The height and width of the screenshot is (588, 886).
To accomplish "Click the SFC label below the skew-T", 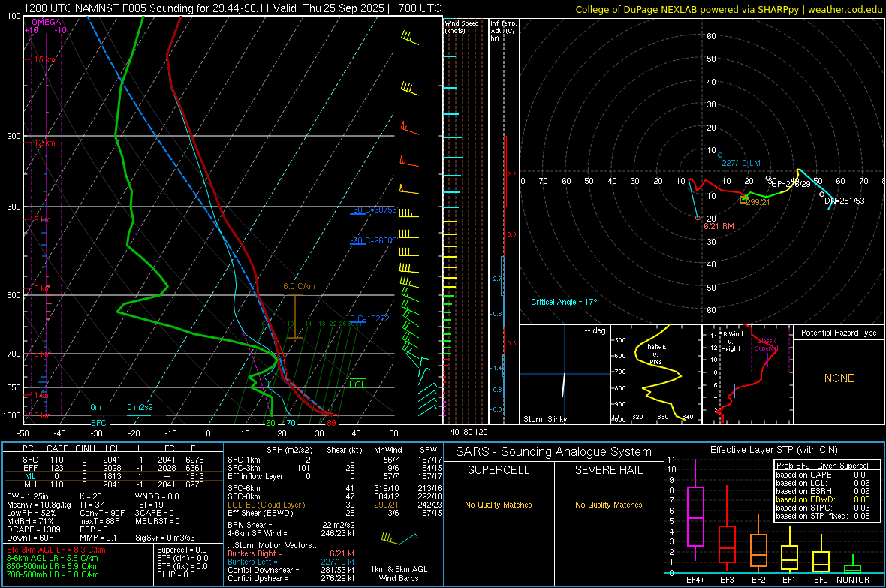I will point(98,423).
